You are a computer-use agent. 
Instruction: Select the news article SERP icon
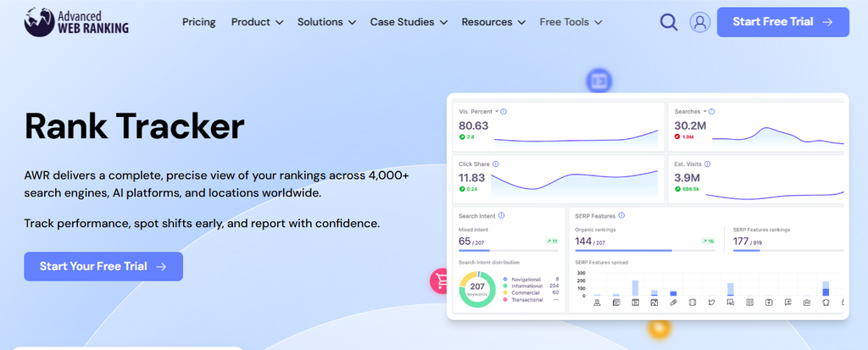click(x=617, y=303)
